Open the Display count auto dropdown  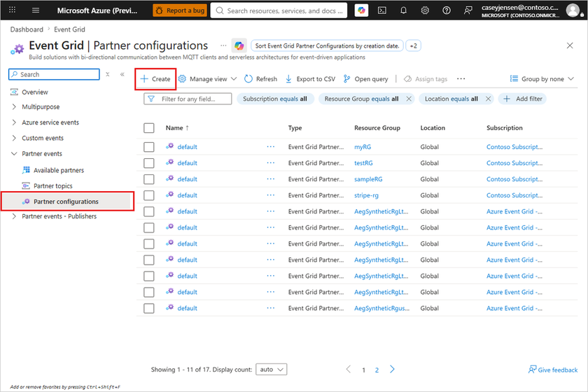pos(272,369)
